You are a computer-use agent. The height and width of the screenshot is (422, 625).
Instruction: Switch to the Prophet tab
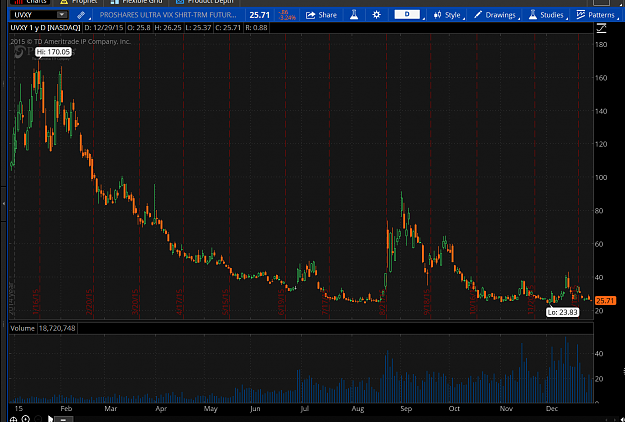pyautogui.click(x=79, y=2)
